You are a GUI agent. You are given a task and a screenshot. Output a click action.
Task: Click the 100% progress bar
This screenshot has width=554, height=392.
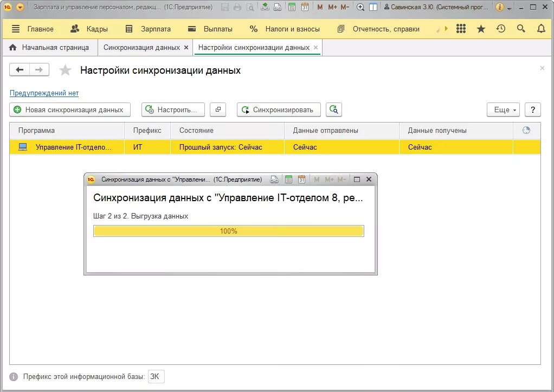[x=229, y=231]
